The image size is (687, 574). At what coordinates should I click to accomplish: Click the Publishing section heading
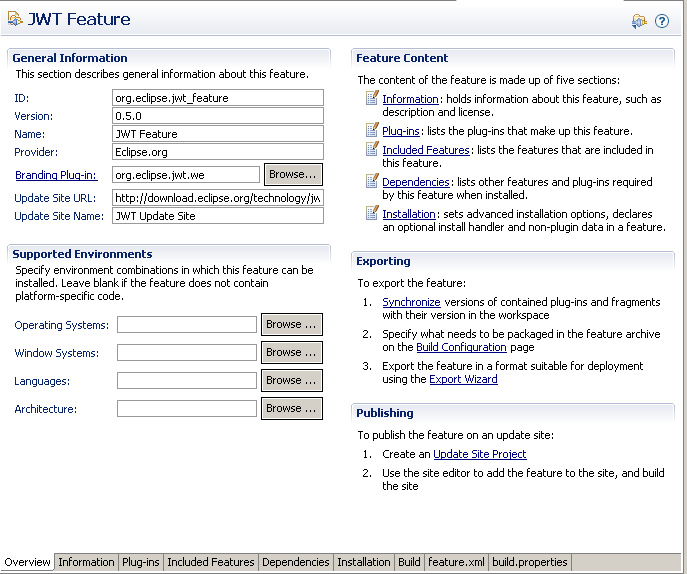[x=385, y=413]
